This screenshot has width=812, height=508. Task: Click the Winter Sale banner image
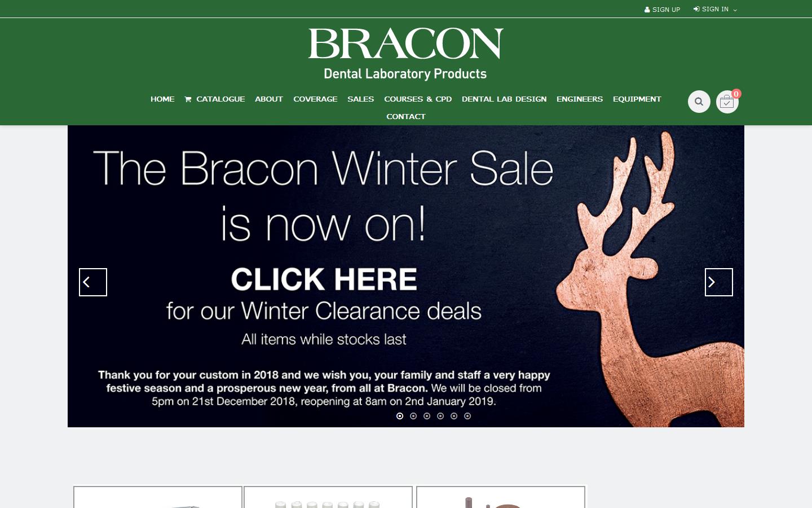pos(406,276)
